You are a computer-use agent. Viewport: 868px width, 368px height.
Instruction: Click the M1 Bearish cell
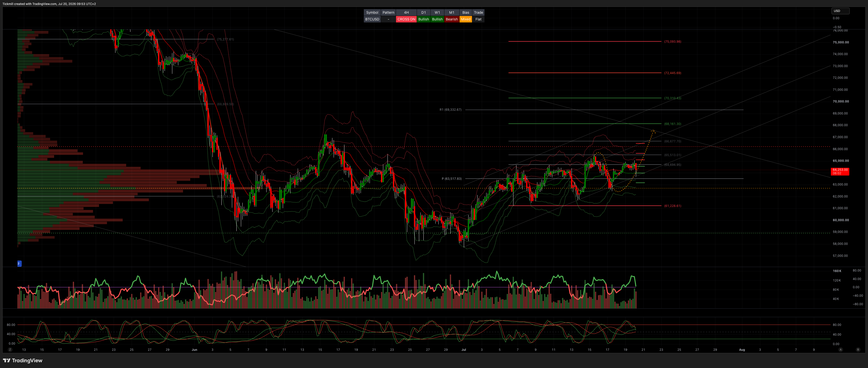pyautogui.click(x=452, y=19)
